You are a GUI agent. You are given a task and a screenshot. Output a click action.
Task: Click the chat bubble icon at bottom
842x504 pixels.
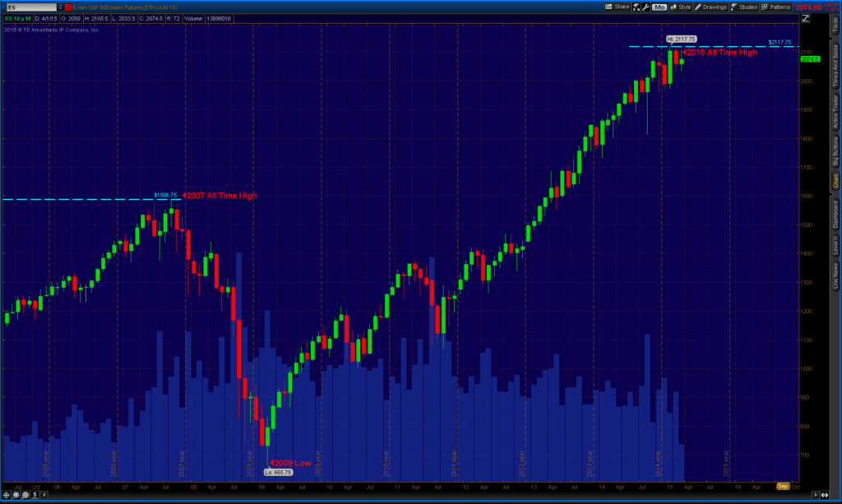point(25,495)
